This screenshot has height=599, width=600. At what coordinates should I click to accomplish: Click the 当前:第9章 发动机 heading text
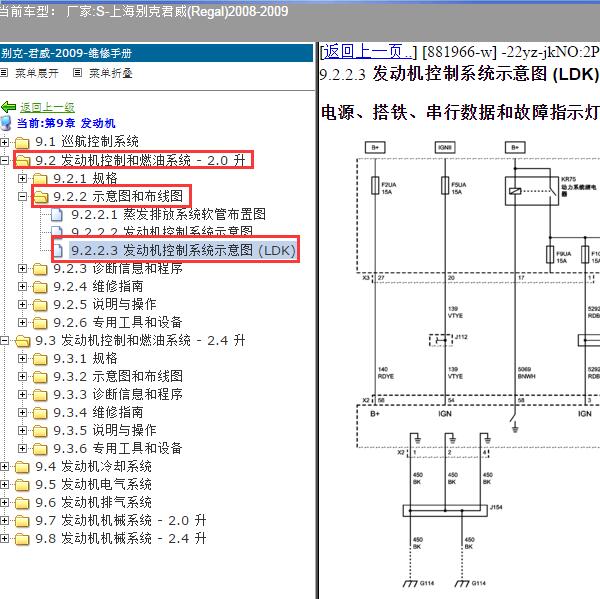coord(66,123)
